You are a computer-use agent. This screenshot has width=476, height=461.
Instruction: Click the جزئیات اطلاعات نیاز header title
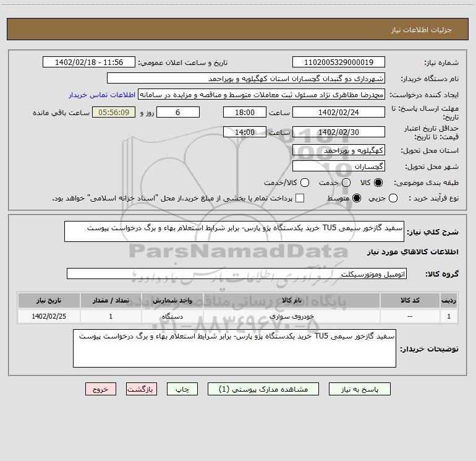(422, 30)
